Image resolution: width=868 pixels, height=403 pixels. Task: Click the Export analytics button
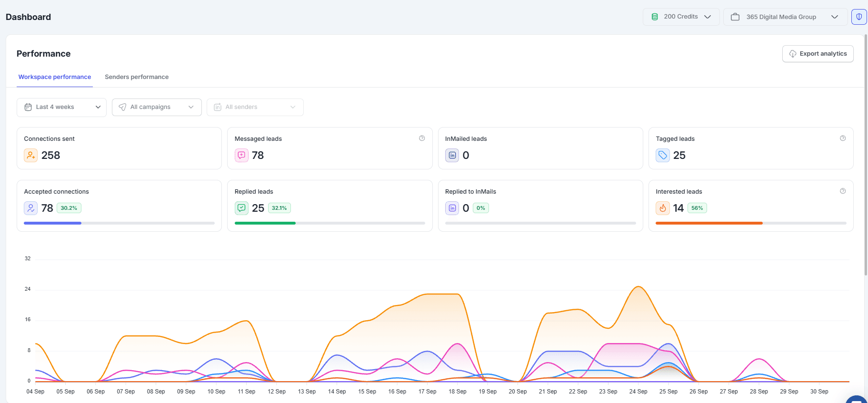click(818, 54)
